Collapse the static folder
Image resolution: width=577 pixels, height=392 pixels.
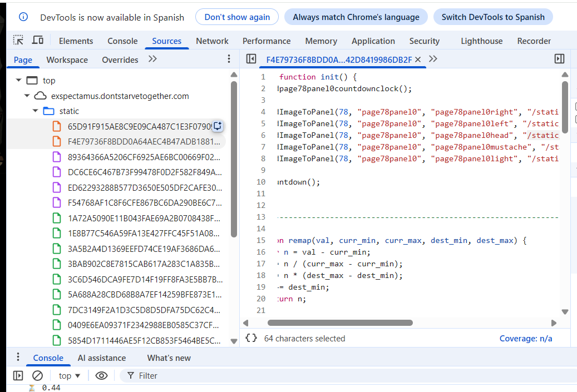(x=35, y=111)
